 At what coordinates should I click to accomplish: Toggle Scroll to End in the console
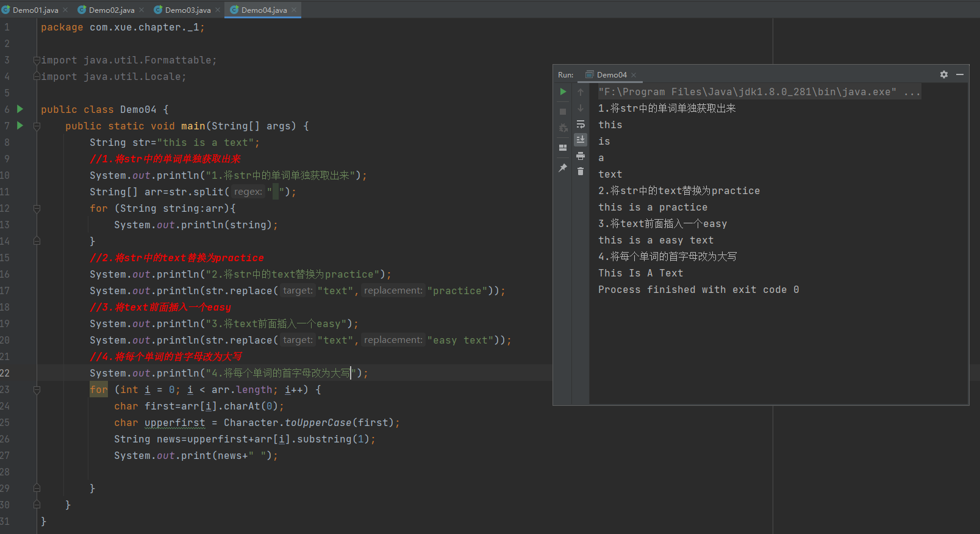point(581,140)
